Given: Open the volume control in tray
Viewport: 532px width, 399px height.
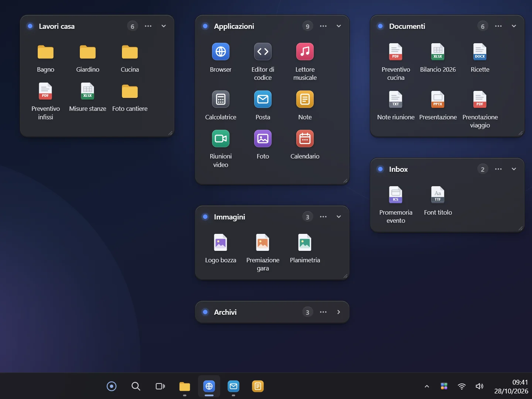Looking at the screenshot, I should point(480,386).
